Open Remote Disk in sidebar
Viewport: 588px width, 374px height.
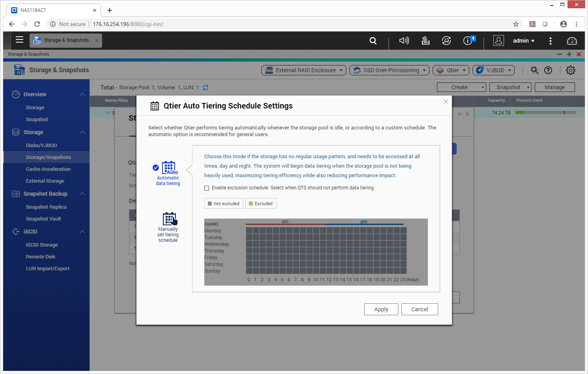pos(41,257)
